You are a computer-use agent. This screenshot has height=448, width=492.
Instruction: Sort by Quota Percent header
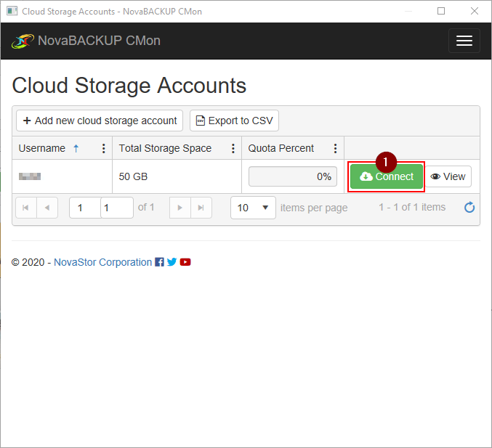(281, 148)
